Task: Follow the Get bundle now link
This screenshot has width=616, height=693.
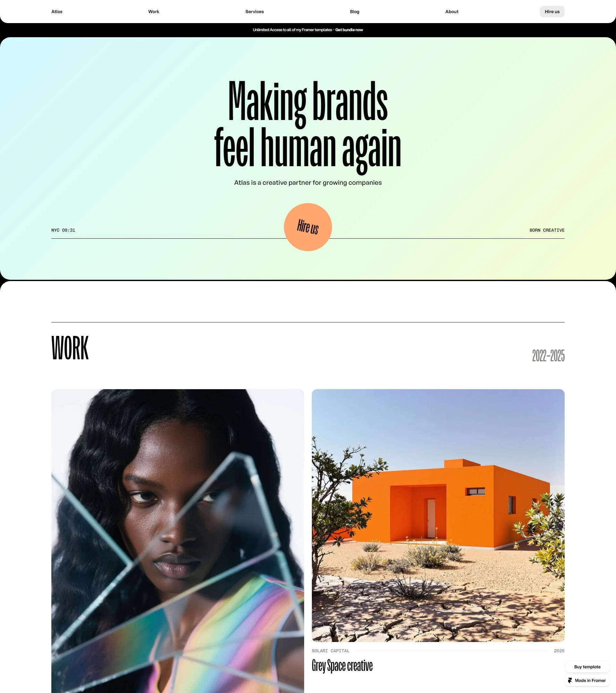Action: coord(349,30)
